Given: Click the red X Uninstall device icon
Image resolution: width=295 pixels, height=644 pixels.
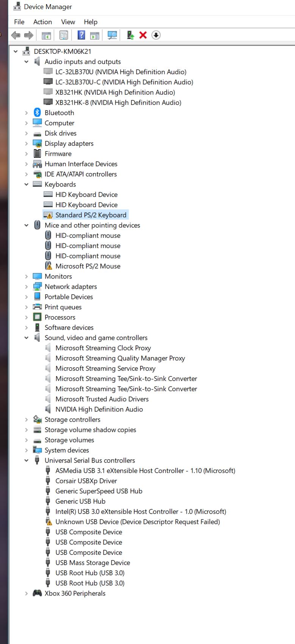Looking at the screenshot, I should tap(143, 35).
